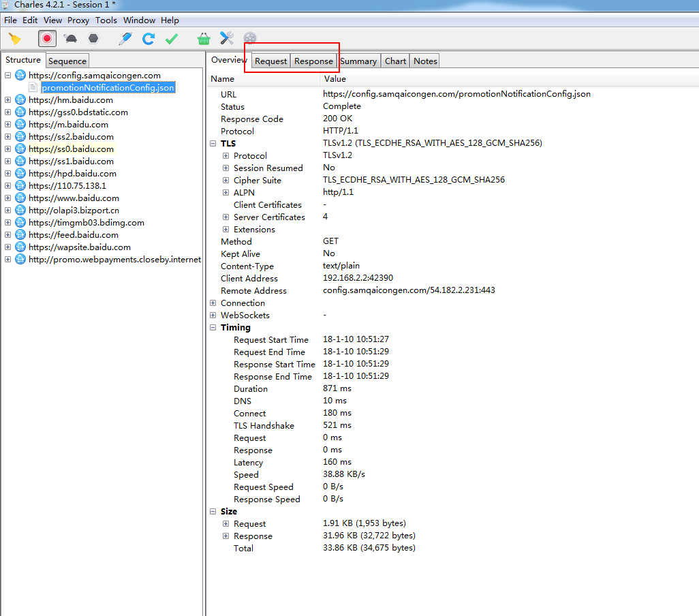
Task: Expand the Server Certificates row
Action: coord(226,217)
